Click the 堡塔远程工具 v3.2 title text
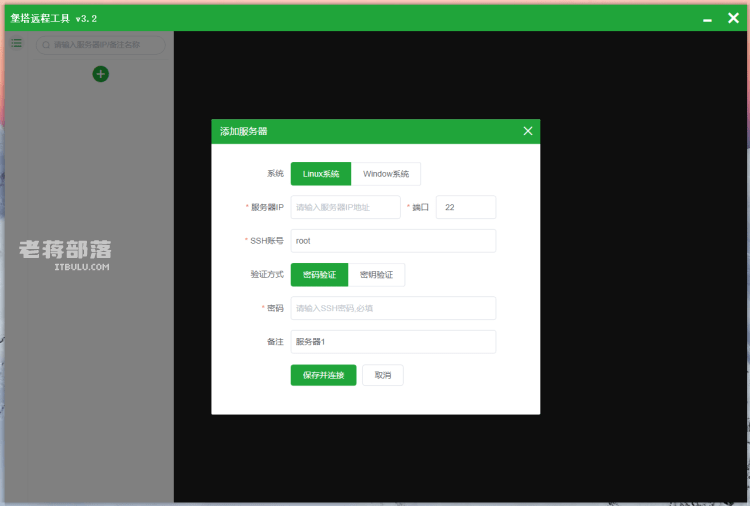Screen dimensions: 750x506 (x=54, y=19)
